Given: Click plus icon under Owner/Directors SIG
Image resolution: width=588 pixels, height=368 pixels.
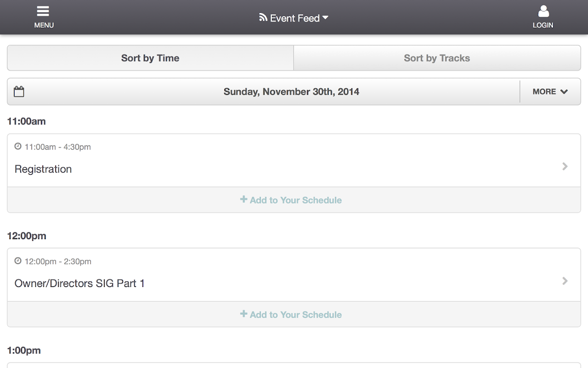Looking at the screenshot, I should [x=243, y=314].
